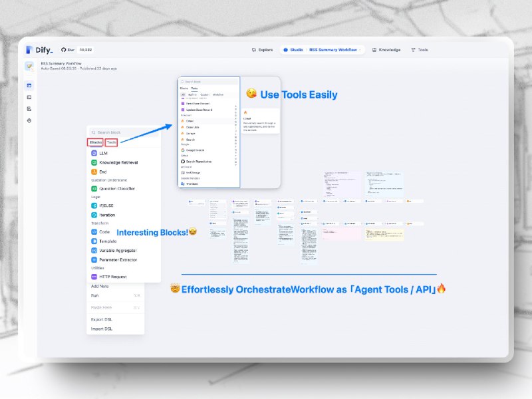Image resolution: width=532 pixels, height=399 pixels.
Task: Add a Variable Aggregator block
Action: click(124, 251)
